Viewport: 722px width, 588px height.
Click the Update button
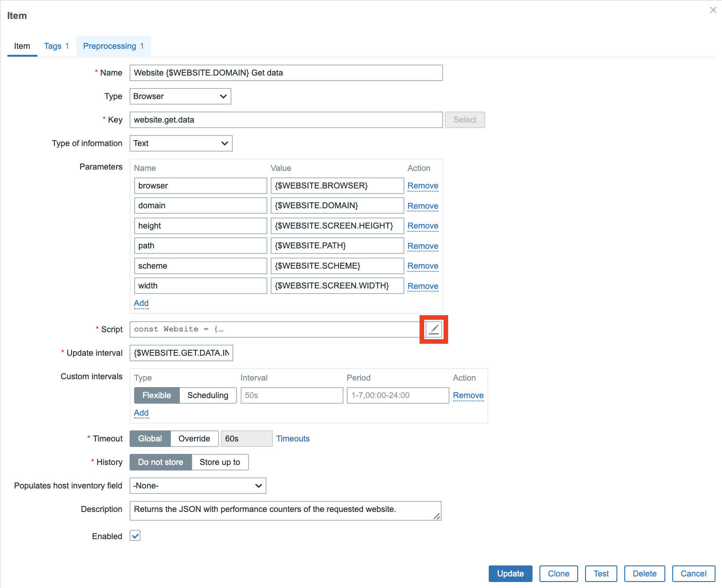(x=510, y=574)
